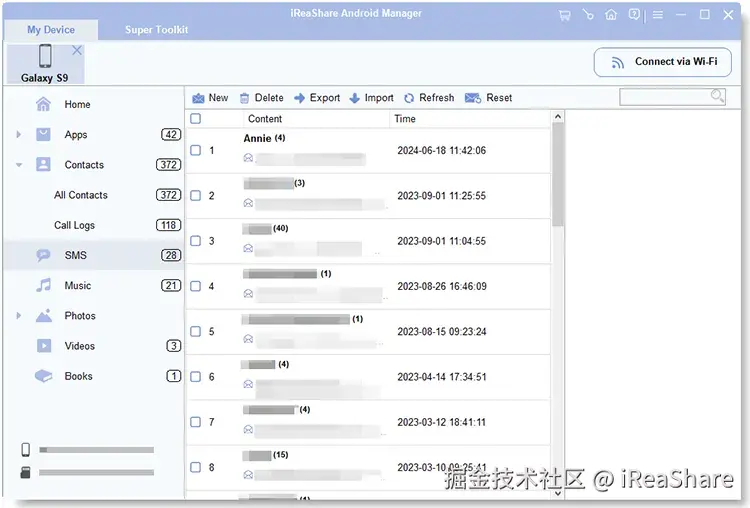Click the Import button label

point(379,98)
